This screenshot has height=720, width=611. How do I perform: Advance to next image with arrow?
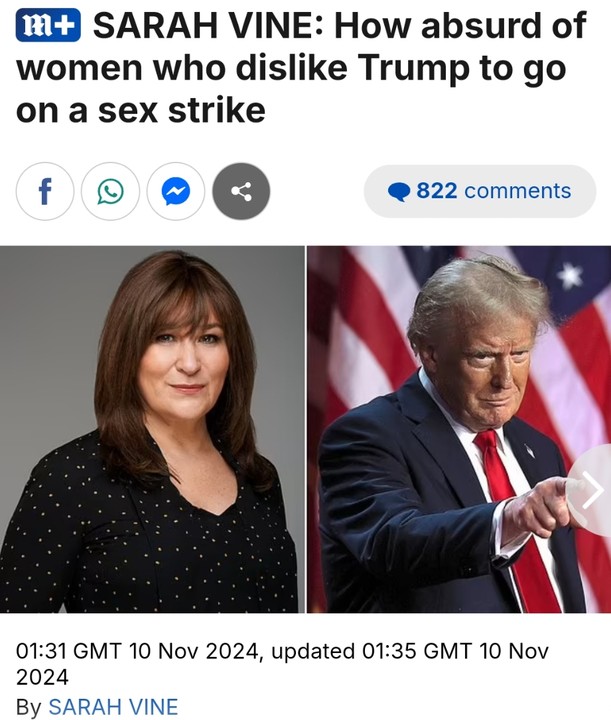[591, 489]
